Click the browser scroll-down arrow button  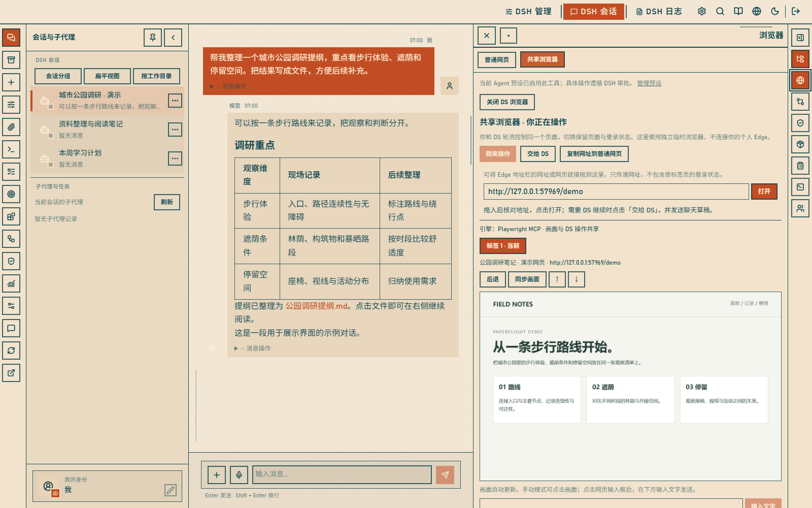pyautogui.click(x=577, y=279)
